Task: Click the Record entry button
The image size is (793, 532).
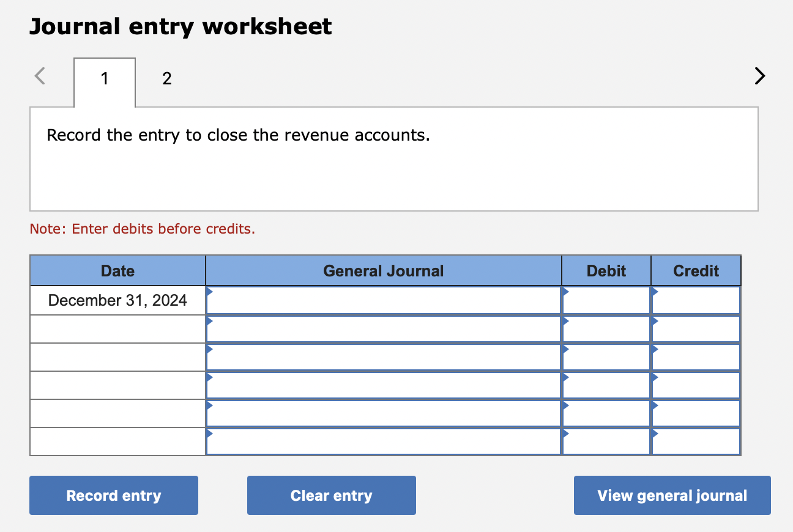Action: click(113, 495)
